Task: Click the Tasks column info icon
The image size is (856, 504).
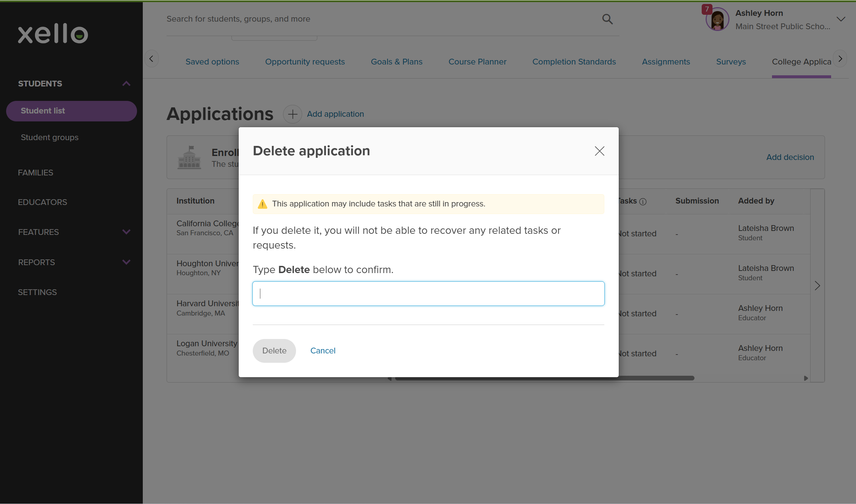Action: coord(643,202)
